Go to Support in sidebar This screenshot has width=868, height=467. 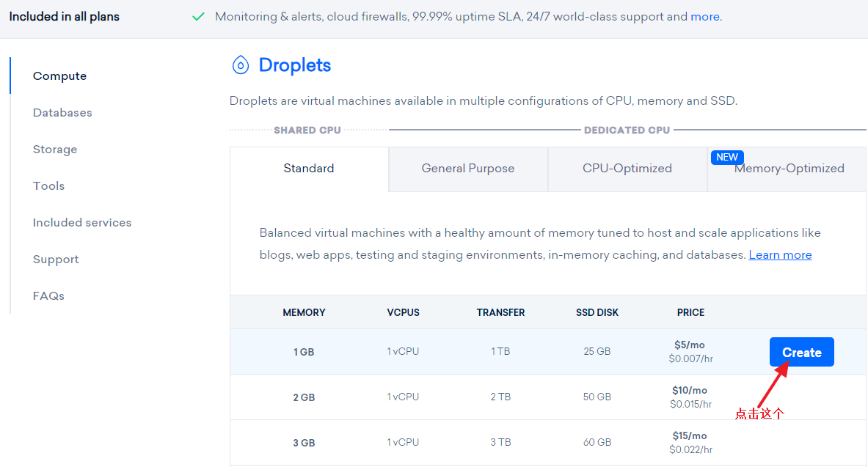click(56, 260)
